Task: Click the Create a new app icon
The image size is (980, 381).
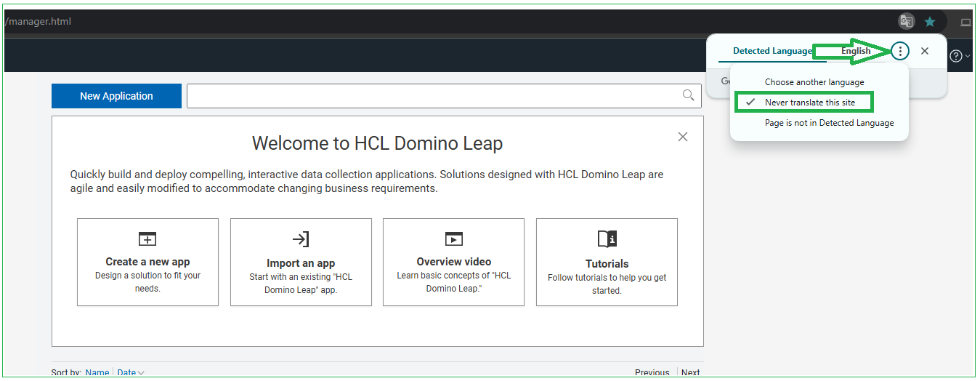Action: point(147,238)
